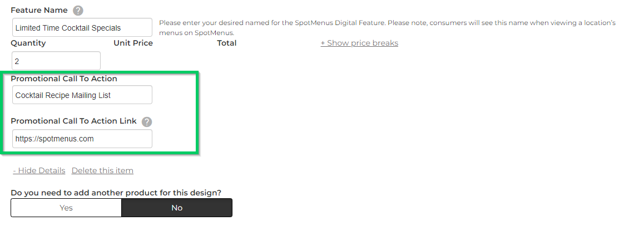
Task: Click the SpotMenus Digital Feature help description text
Action: 387,27
